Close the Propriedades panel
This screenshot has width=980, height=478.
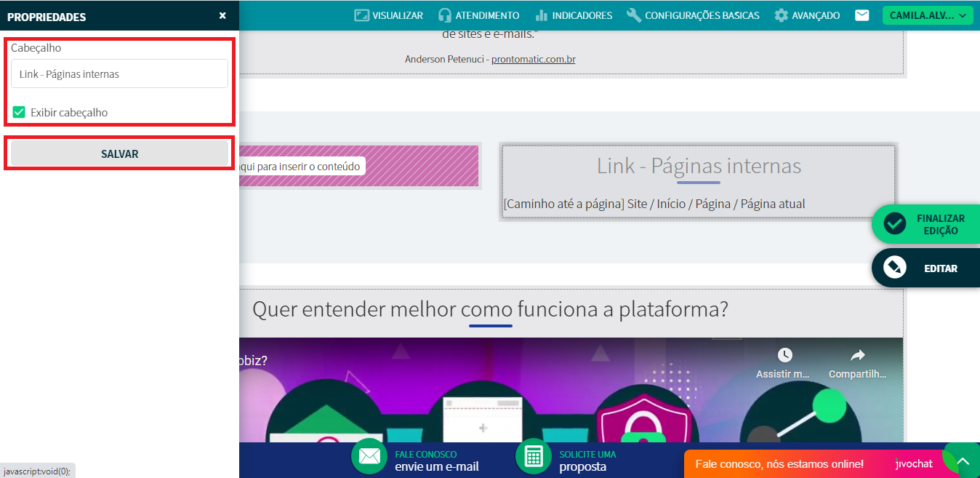click(222, 16)
